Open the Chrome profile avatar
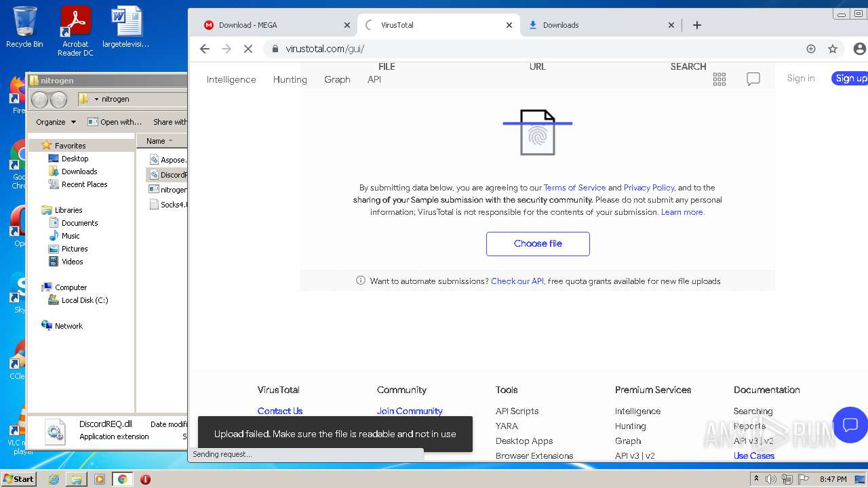Image resolution: width=868 pixels, height=488 pixels. (860, 49)
